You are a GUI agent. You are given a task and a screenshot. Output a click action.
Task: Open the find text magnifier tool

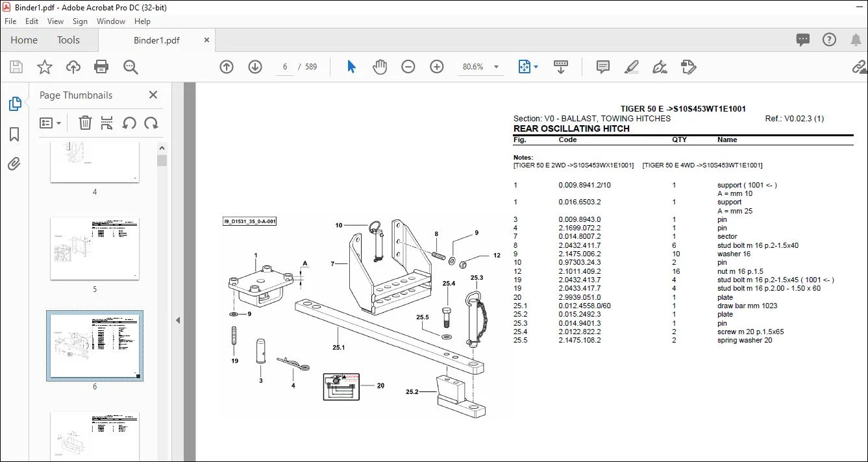[x=130, y=67]
